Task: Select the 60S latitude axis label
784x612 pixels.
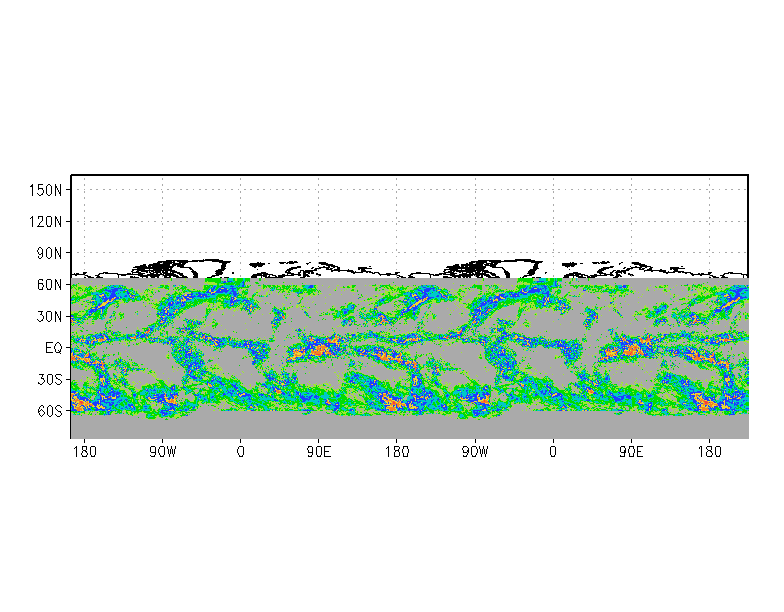Action: pos(49,411)
